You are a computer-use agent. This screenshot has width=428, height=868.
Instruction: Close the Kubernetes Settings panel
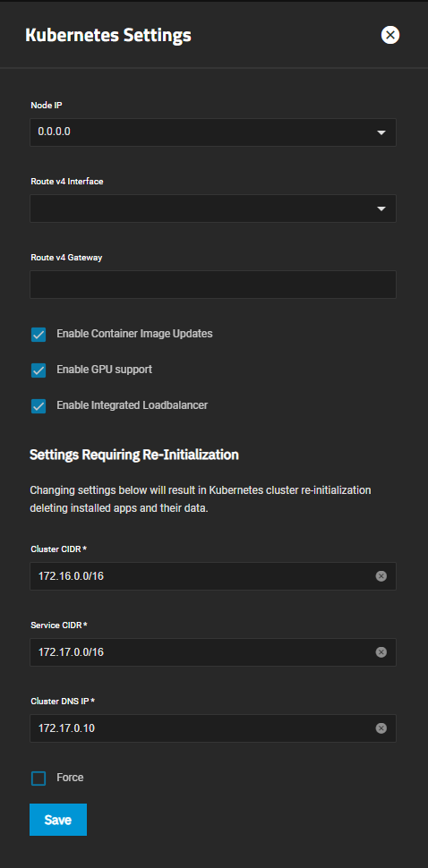pyautogui.click(x=390, y=36)
